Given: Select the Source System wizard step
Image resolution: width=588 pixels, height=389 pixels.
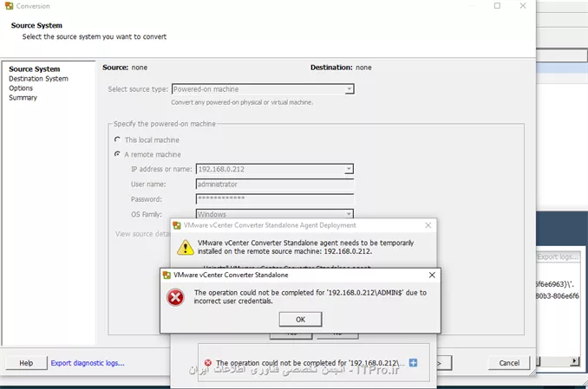Looking at the screenshot, I should click(35, 69).
